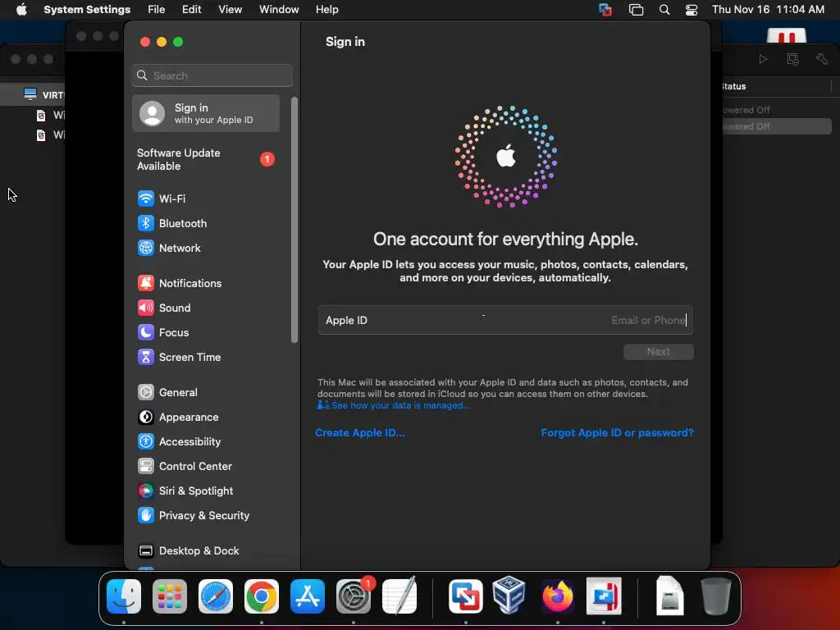Click Create Apple ID link
Viewport: 840px width, 630px height.
coord(360,433)
